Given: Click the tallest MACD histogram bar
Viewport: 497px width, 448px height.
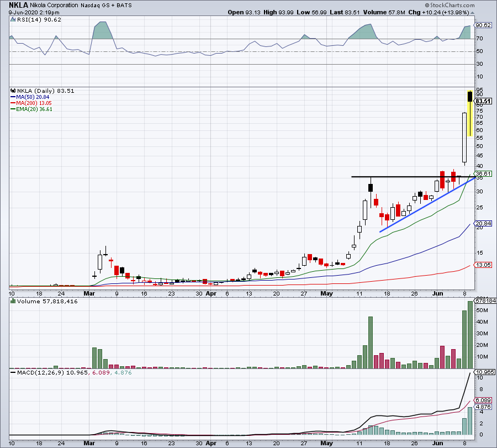Looking at the screenshot, I should [x=470, y=421].
